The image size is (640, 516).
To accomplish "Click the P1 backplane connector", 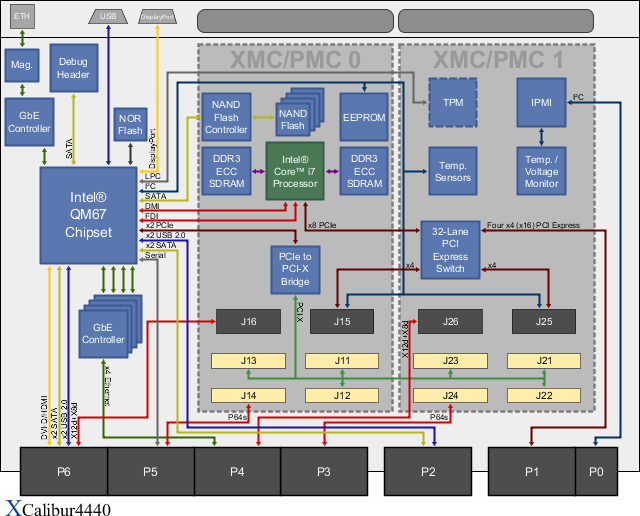I will coord(532,472).
